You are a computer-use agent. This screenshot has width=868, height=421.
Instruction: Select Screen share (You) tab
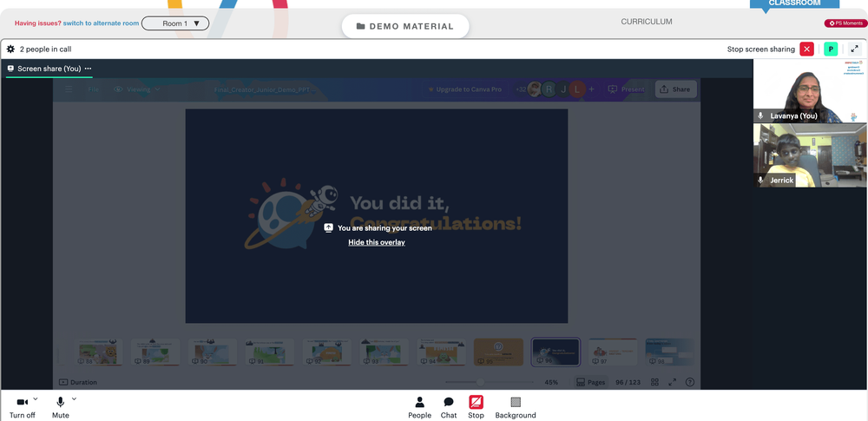pyautogui.click(x=49, y=69)
